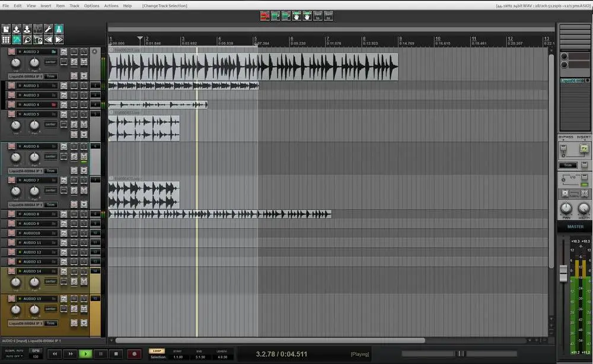Screen dimensions: 593x364
Task: Open envelope button on AUDIO 2 track
Action: (63, 52)
